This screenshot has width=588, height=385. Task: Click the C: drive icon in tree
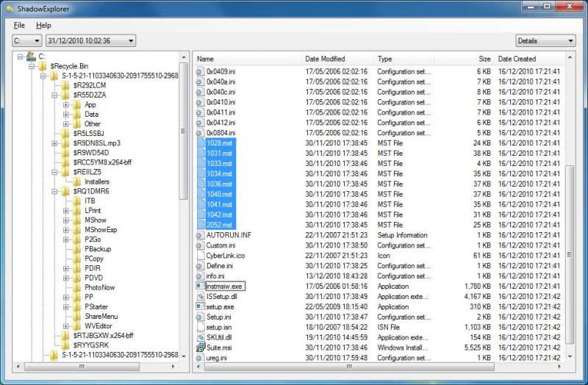[x=31, y=57]
